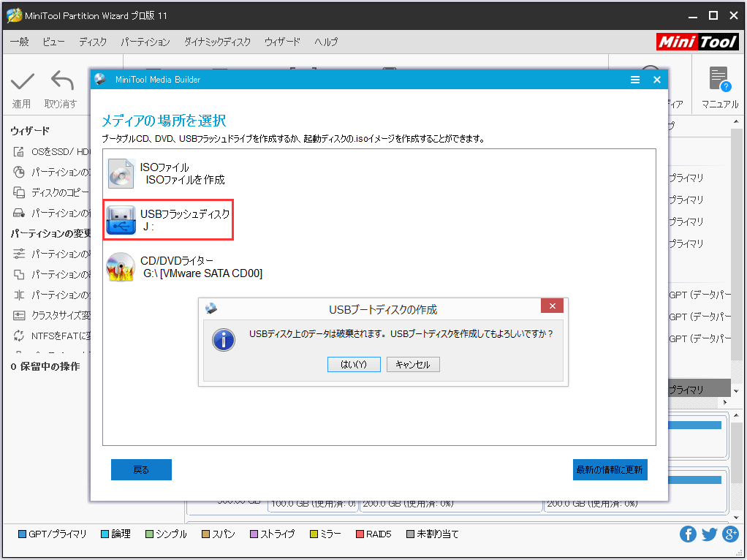Viewport: 747px width, 560px height.
Task: Minimize the Partition Wizard main window
Action: 693,16
